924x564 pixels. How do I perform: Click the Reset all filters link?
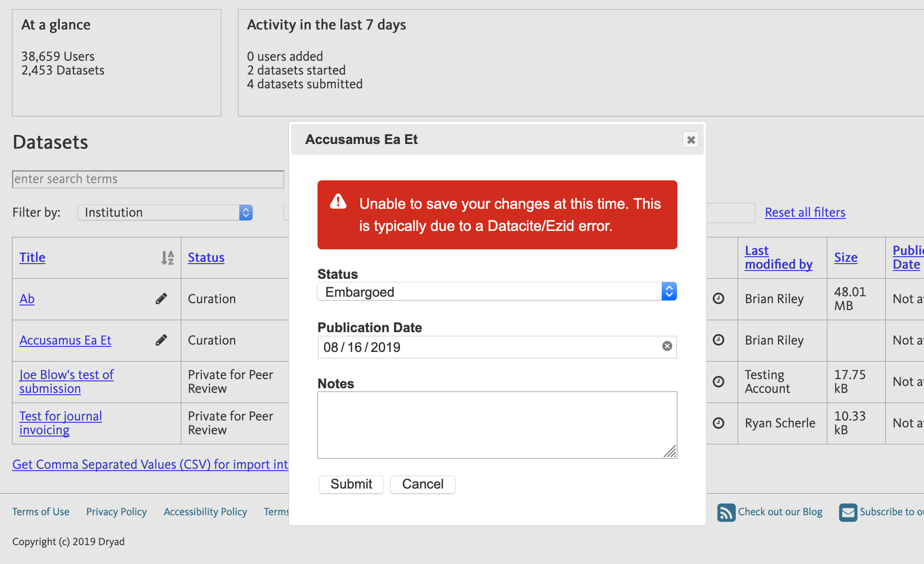click(804, 213)
